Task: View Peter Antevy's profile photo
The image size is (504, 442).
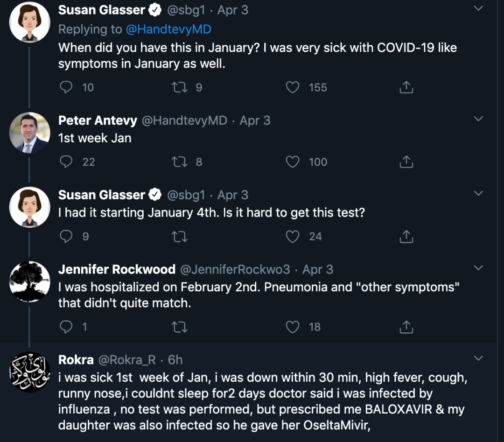Action: click(x=30, y=133)
